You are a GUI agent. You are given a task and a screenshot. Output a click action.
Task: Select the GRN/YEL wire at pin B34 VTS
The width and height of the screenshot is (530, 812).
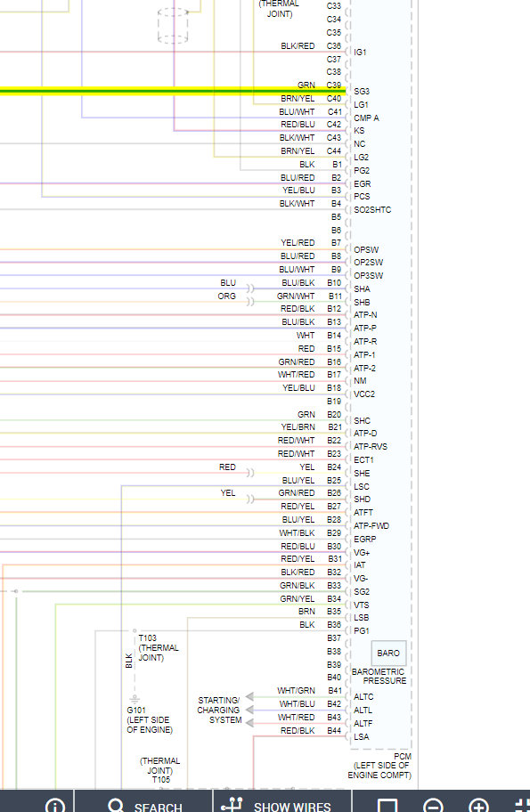point(200,605)
